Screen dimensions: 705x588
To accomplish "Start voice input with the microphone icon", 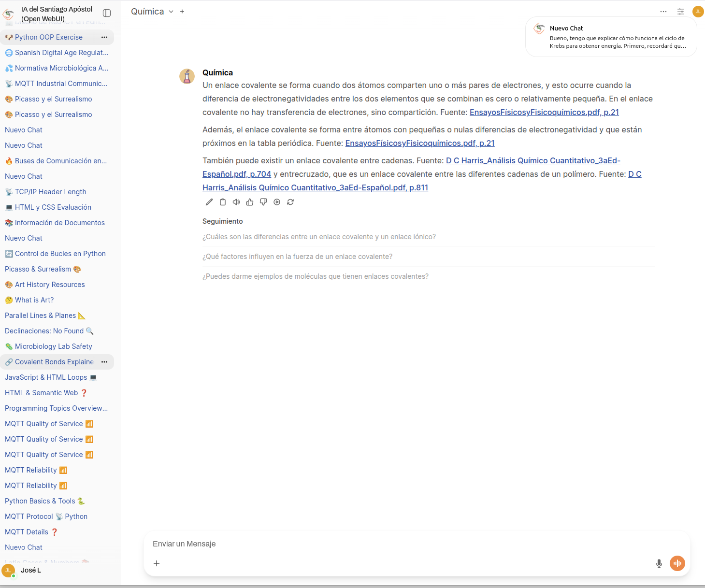I will coord(659,563).
